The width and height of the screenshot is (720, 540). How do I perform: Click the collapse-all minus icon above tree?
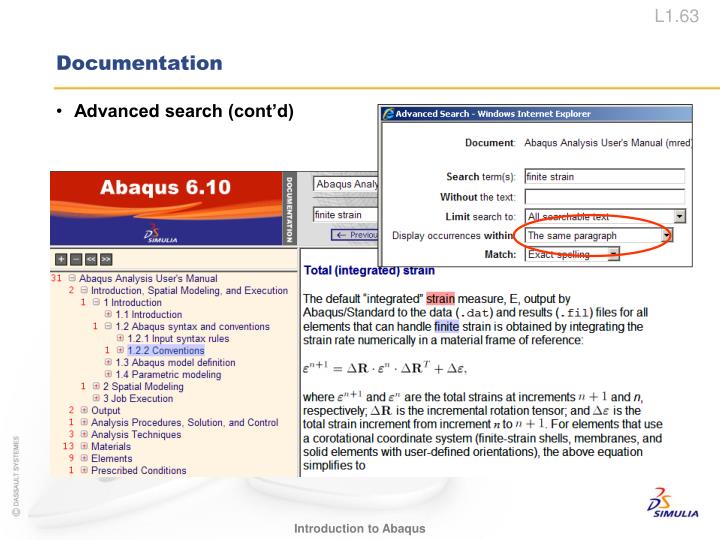pyautogui.click(x=76, y=259)
